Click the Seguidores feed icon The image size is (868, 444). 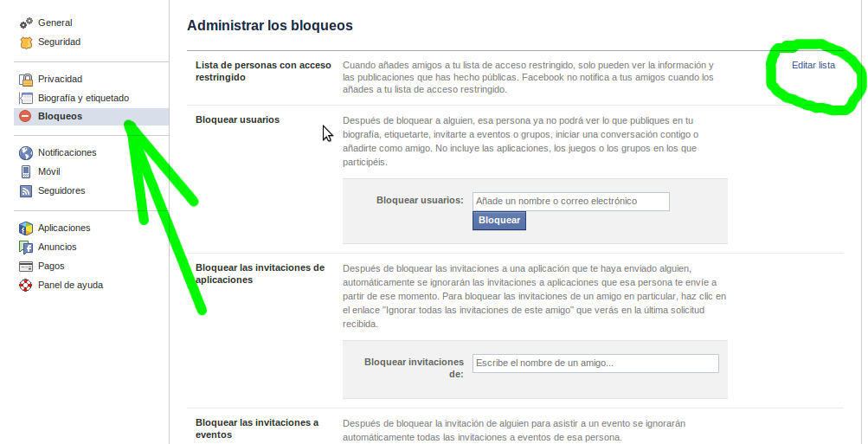pyautogui.click(x=26, y=190)
